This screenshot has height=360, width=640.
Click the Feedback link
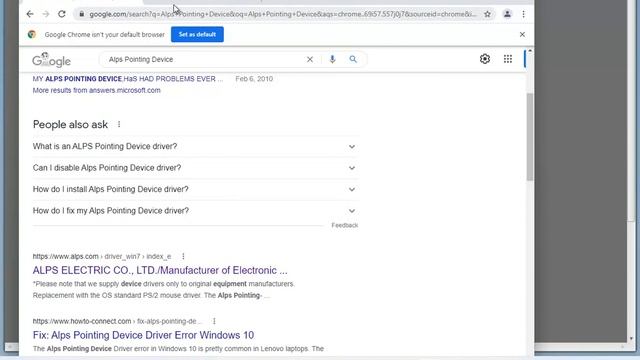[344, 225]
